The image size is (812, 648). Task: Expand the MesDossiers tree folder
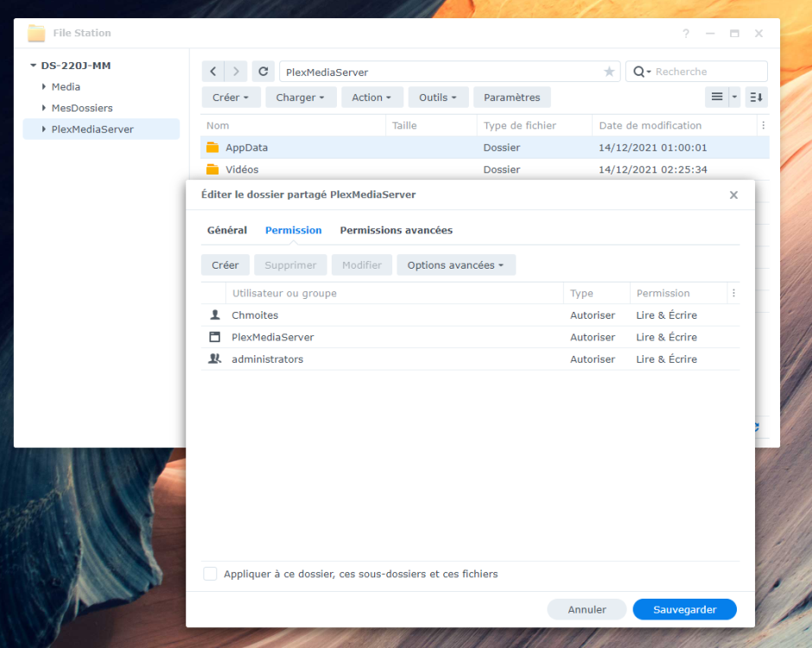[44, 108]
